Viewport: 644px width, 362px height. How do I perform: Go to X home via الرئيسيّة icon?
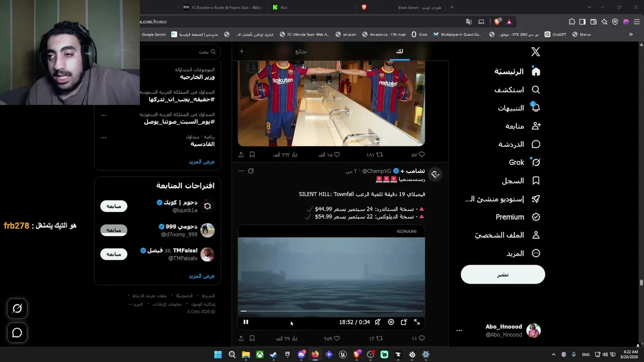[x=536, y=71]
